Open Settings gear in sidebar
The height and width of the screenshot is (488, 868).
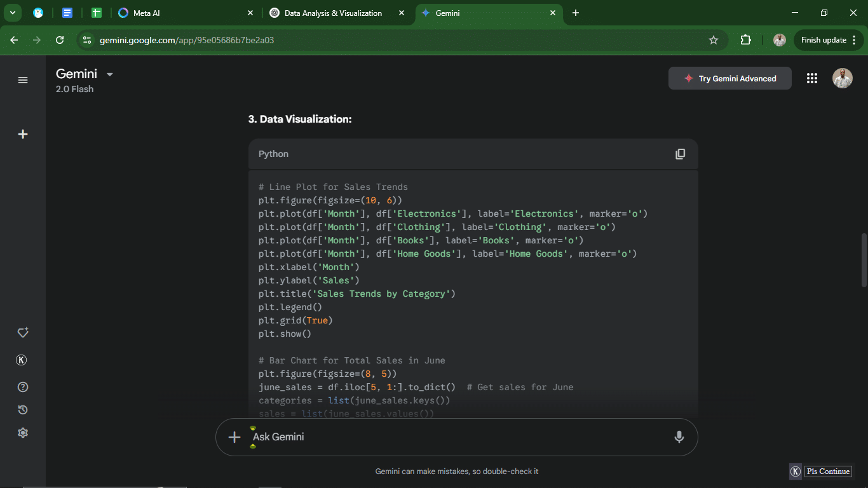coord(23,433)
